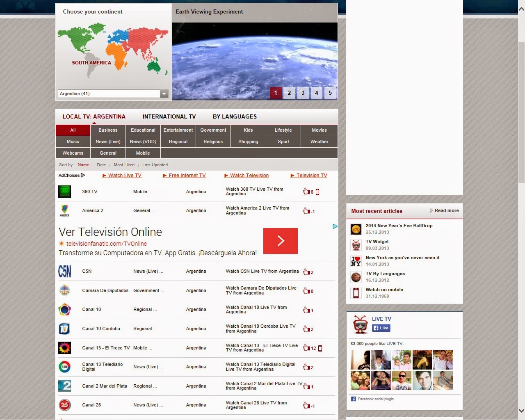
Task: Click the Television TV ad link
Action: [x=309, y=175]
